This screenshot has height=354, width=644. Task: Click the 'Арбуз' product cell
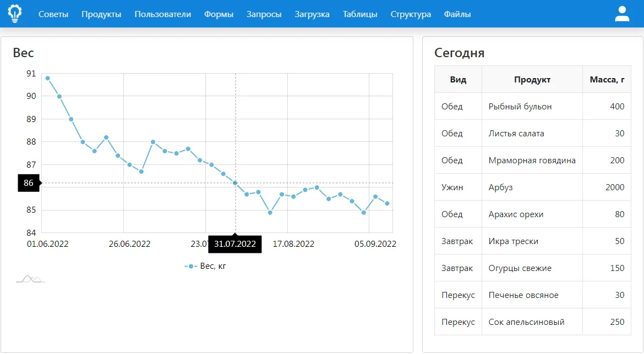(532, 187)
